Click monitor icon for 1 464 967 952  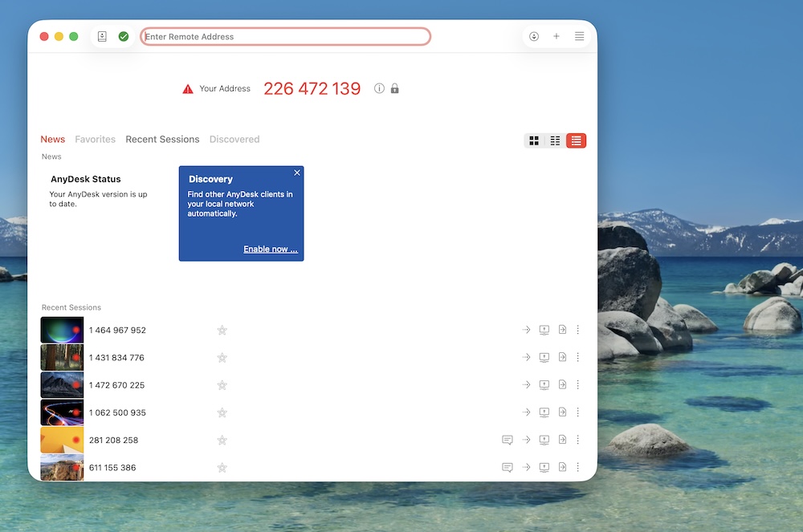544,330
